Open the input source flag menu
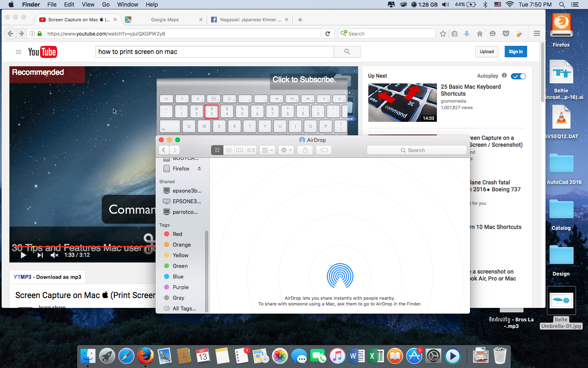The width and height of the screenshot is (588, 368). [497, 4]
